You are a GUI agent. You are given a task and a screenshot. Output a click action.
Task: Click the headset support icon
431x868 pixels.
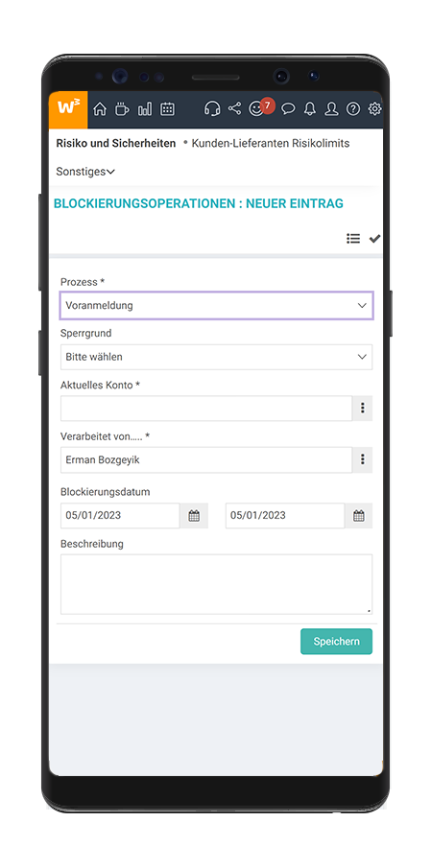(x=211, y=108)
